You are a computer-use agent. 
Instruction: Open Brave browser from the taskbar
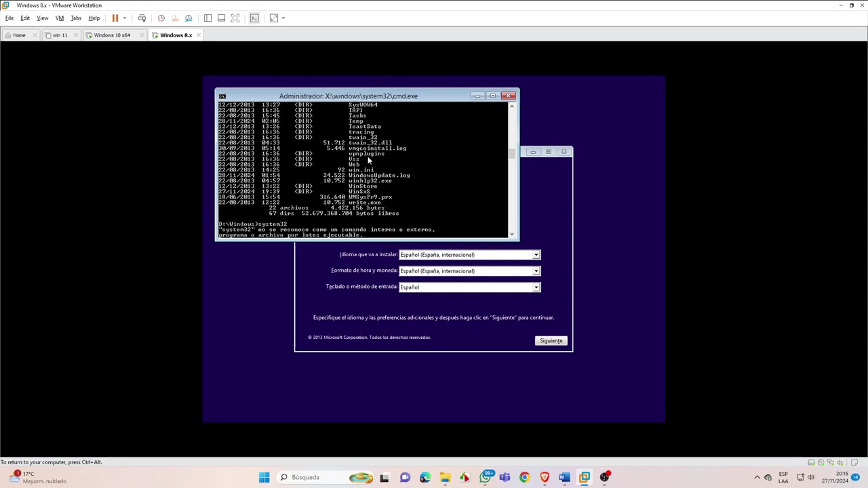click(x=545, y=477)
